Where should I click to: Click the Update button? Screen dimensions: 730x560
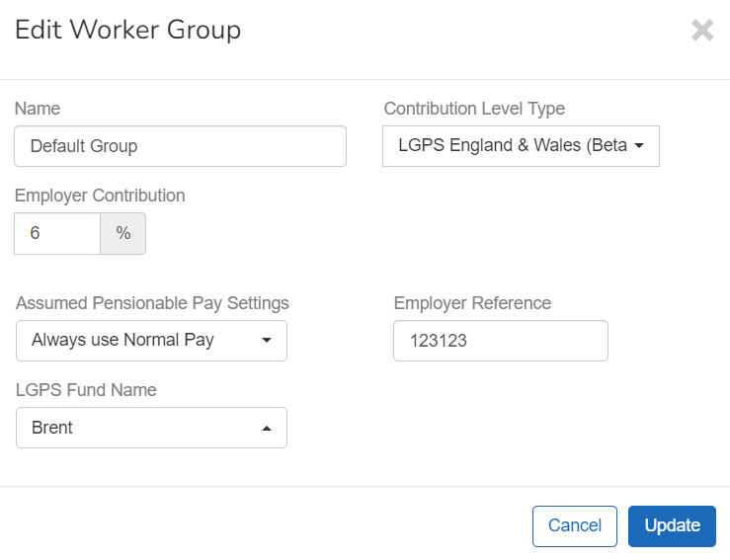pos(672,526)
